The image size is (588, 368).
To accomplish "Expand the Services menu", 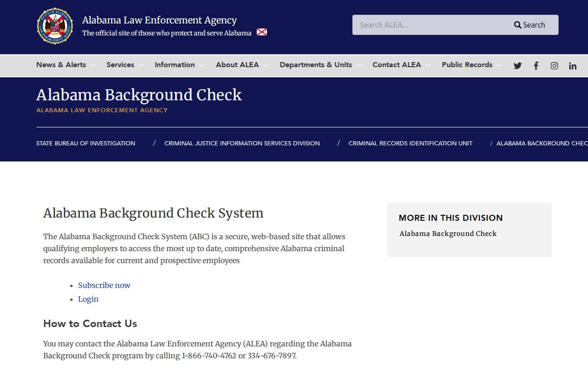I will [x=125, y=65].
